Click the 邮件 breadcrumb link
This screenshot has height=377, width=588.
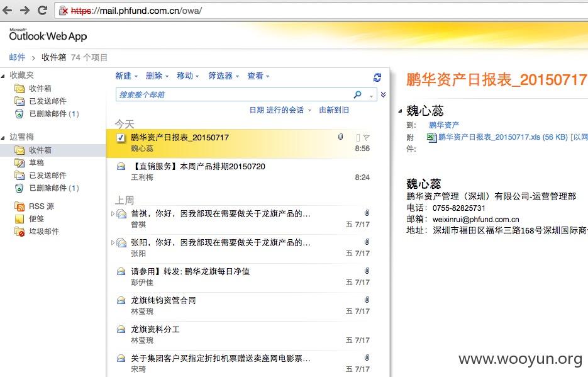(17, 57)
